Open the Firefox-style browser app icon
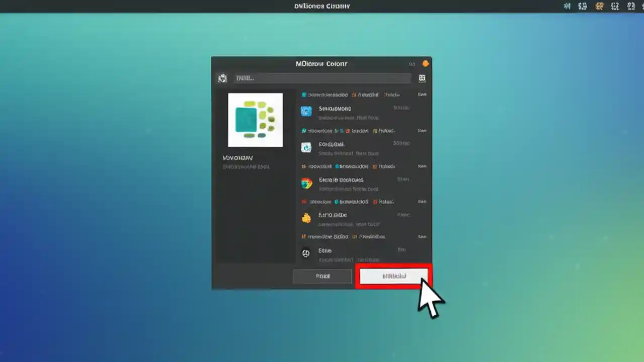This screenshot has width=644, height=362. point(306,183)
